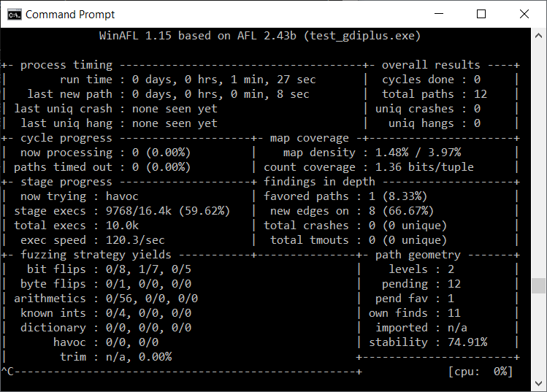
Task: Click the 'now trying : havoc' row
Action: pos(79,196)
